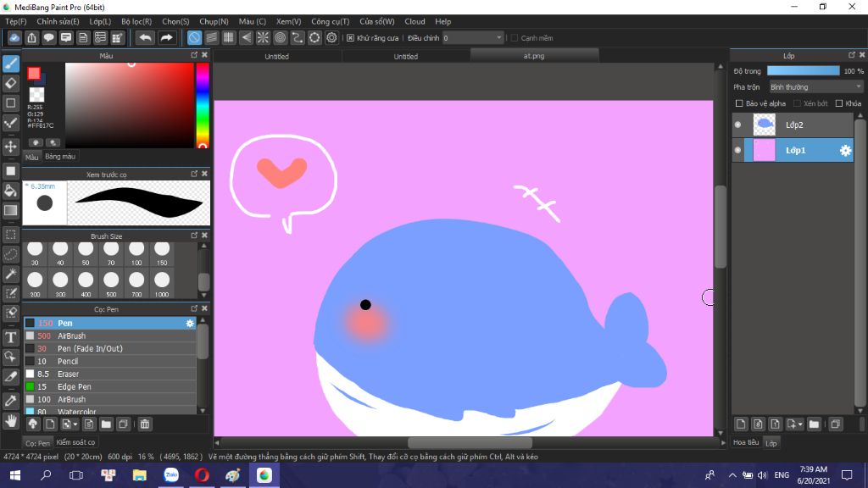The width and height of the screenshot is (868, 488).
Task: Enable the Khóa lock checkbox
Action: [x=839, y=103]
